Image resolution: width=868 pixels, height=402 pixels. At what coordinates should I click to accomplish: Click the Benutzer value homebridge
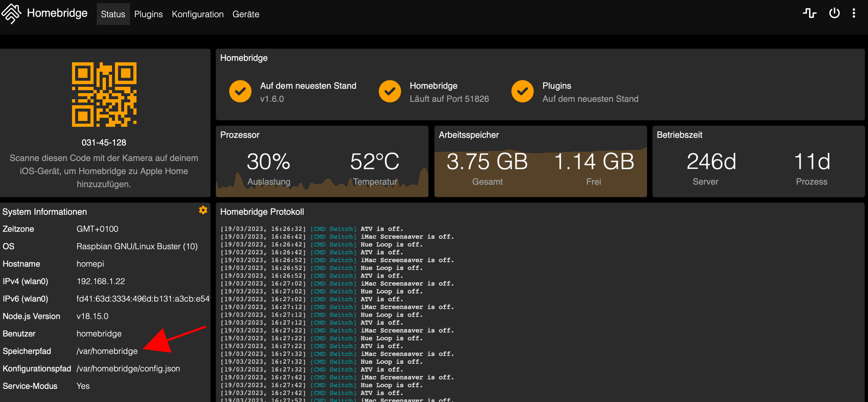[x=99, y=334]
